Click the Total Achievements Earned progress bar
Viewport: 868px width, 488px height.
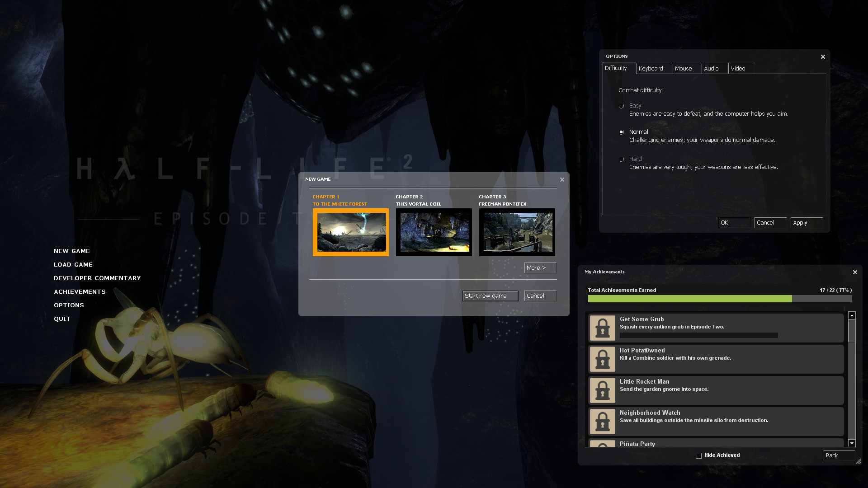(720, 299)
